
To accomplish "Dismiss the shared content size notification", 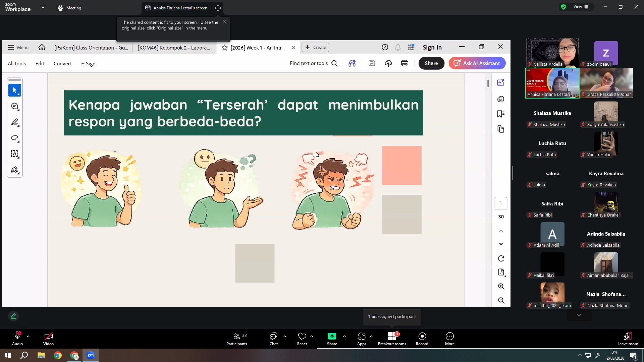I will pyautogui.click(x=225, y=22).
